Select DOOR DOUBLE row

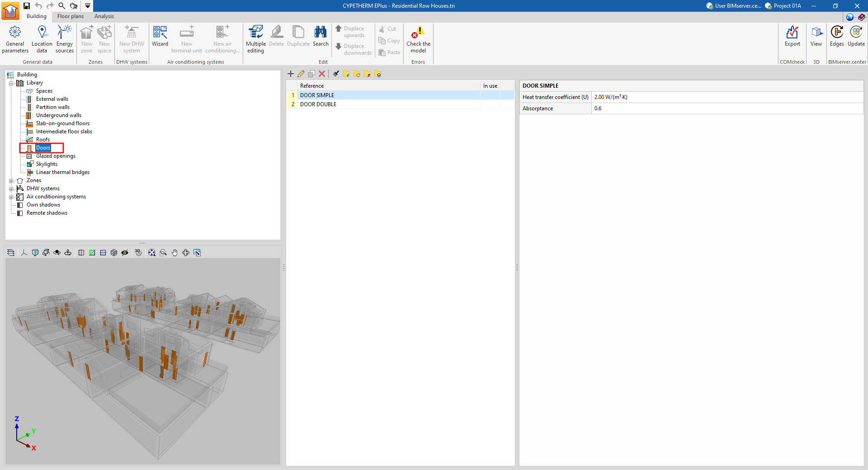[400, 104]
